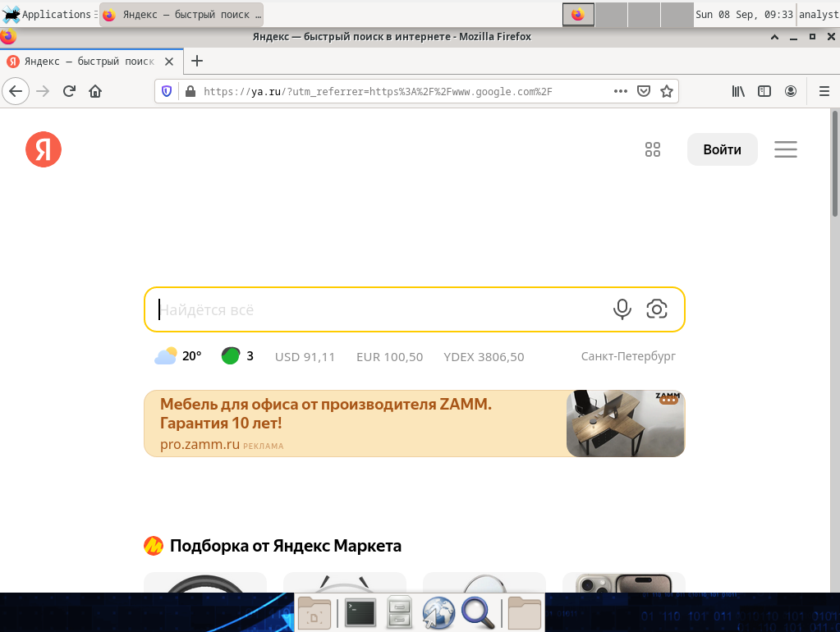Switch to the first workspace
This screenshot has width=840, height=632.
click(x=578, y=15)
